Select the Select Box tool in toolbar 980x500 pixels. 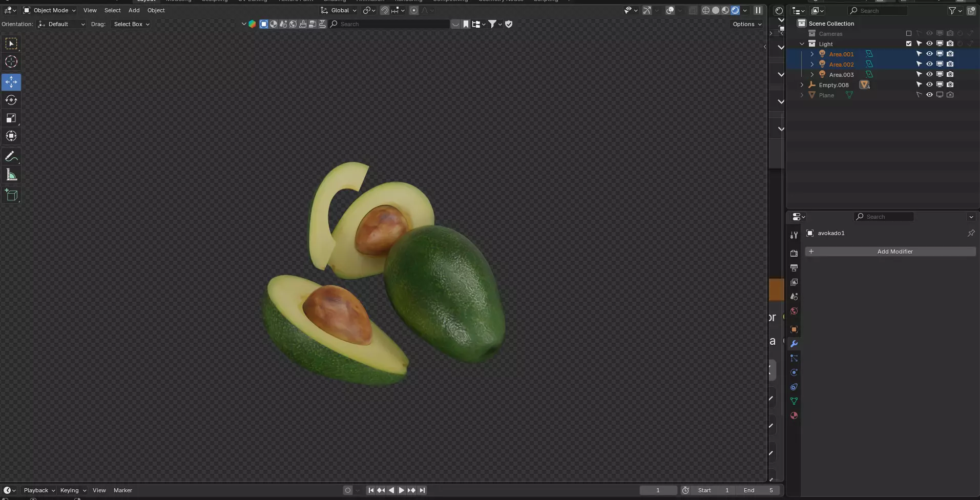11,44
